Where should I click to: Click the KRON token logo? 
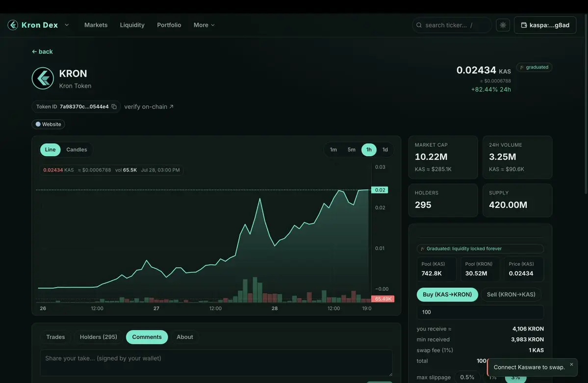click(x=43, y=78)
